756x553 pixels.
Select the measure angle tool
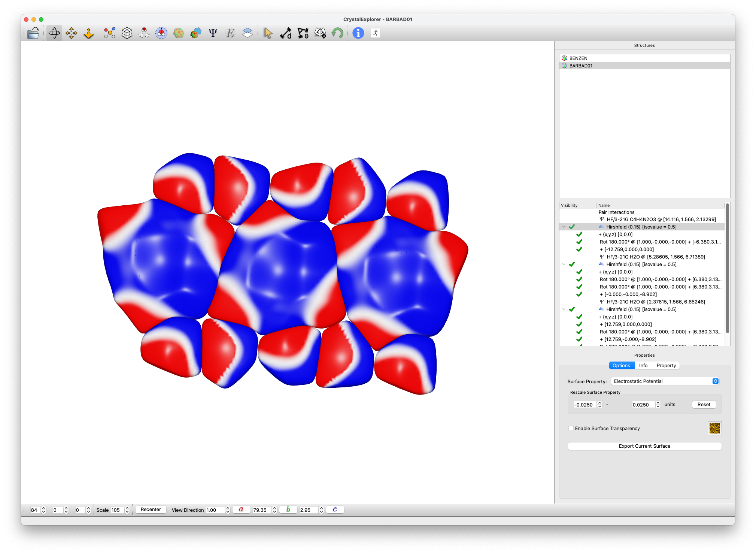pos(303,33)
